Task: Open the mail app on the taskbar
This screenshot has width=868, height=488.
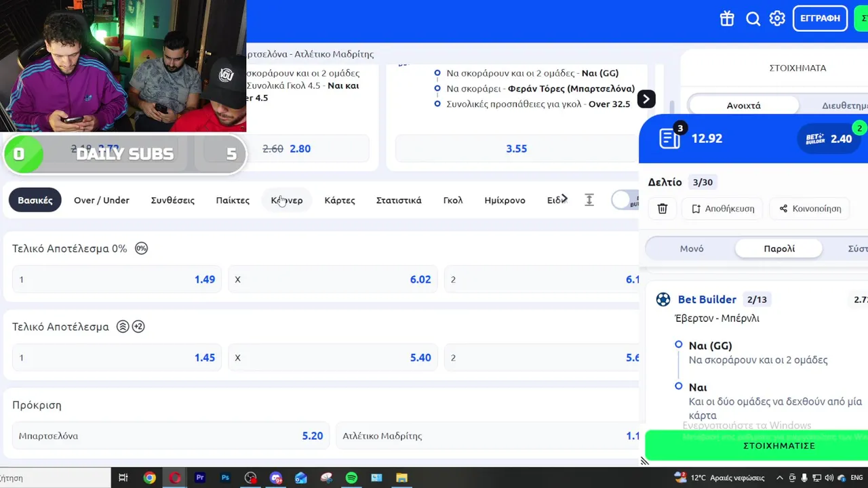Action: click(301, 478)
